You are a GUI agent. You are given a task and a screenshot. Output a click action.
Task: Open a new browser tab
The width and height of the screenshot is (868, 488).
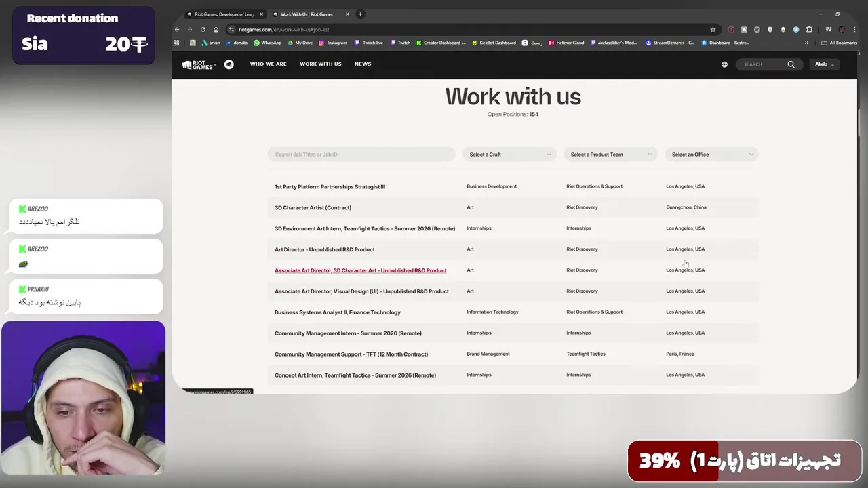coord(360,14)
